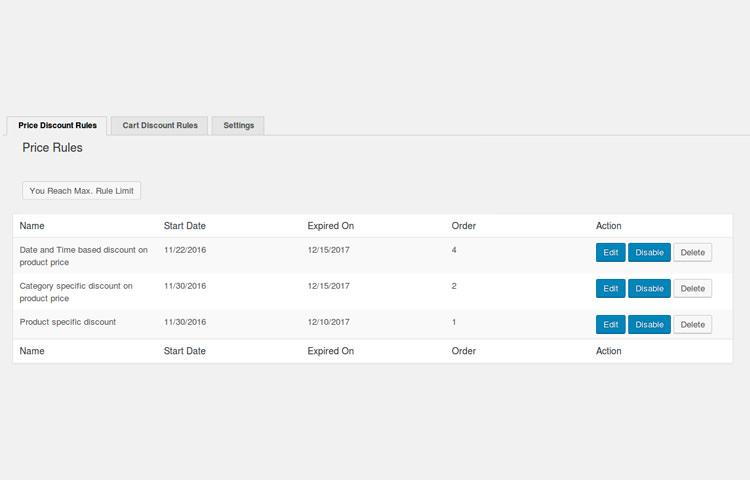Delete the Category specific discount rule
The image size is (750, 480).
(692, 288)
